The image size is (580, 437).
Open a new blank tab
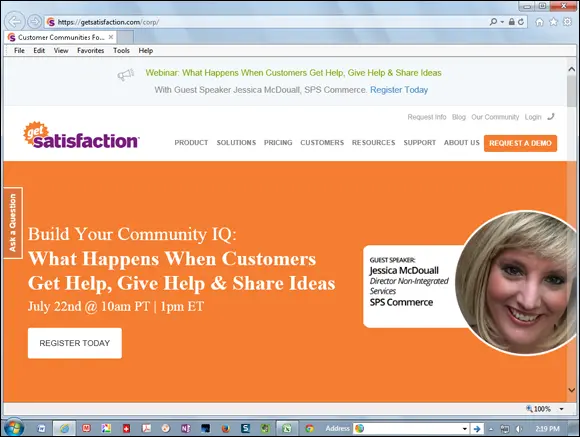point(125,37)
